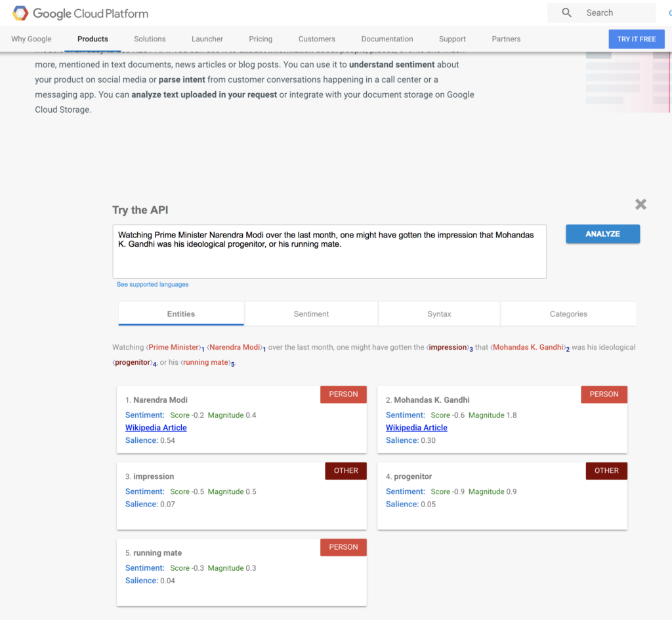Switch to the Sentiment tab
This screenshot has height=620, width=672.
click(311, 314)
